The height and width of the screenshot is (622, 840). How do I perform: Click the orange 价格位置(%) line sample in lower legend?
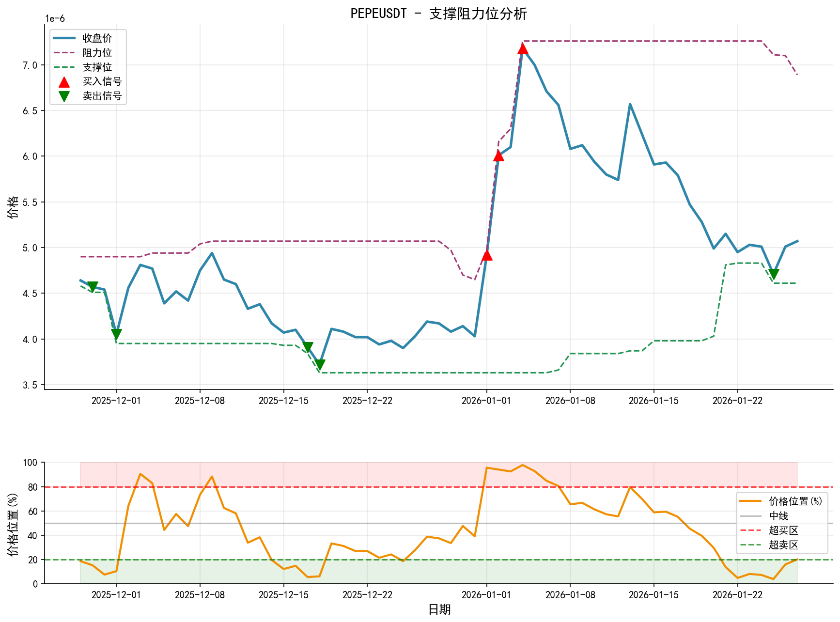pyautogui.click(x=751, y=501)
